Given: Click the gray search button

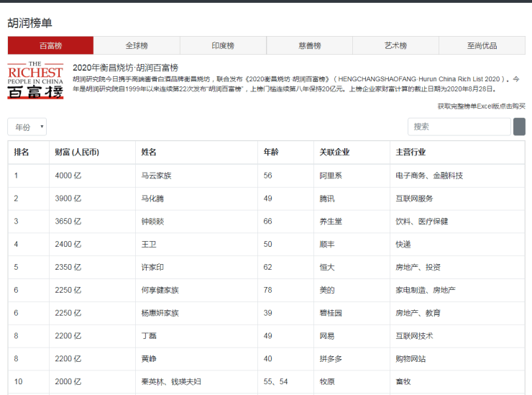Looking at the screenshot, I should coord(519,127).
